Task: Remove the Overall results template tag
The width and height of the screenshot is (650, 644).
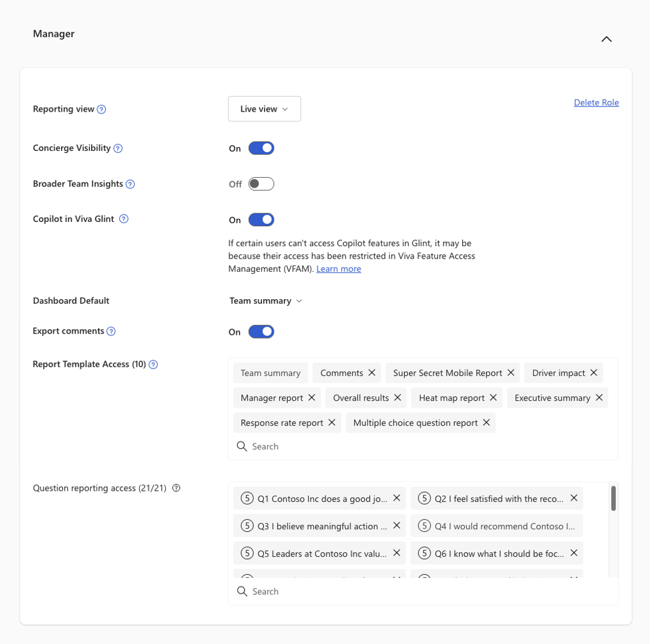Action: point(397,397)
